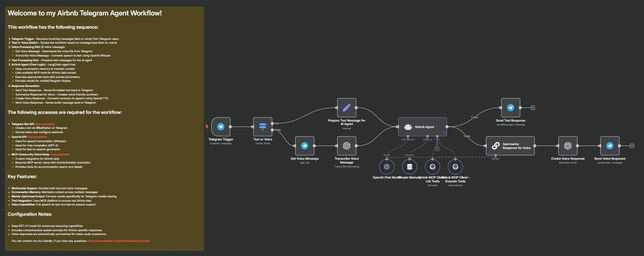Click the Send Text Response label
This screenshot has width=644, height=256.
tap(511, 121)
